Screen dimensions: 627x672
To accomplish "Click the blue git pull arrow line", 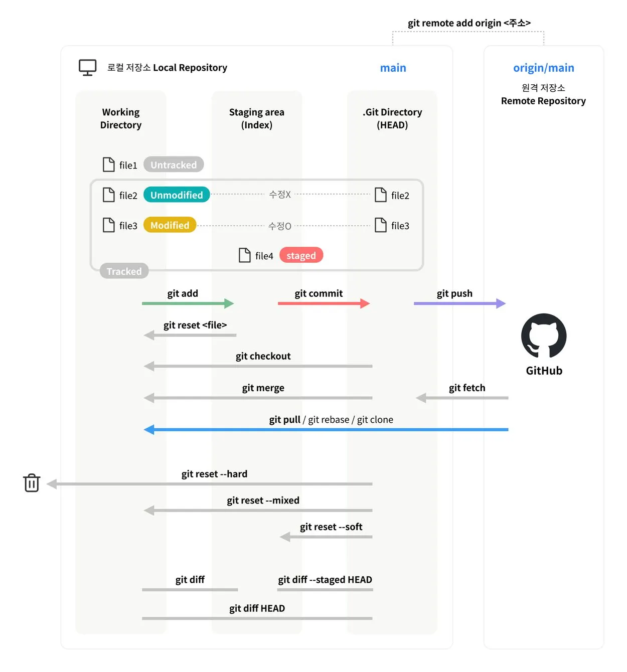I will tap(326, 430).
